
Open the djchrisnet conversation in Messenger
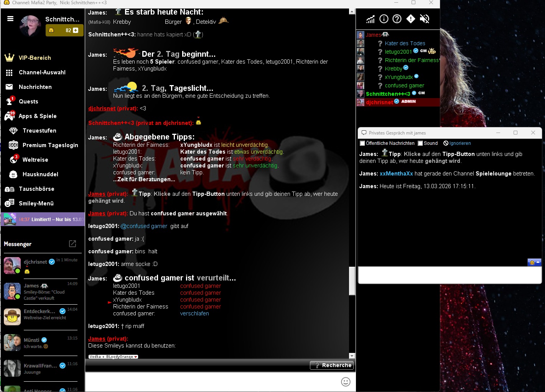tap(40, 266)
